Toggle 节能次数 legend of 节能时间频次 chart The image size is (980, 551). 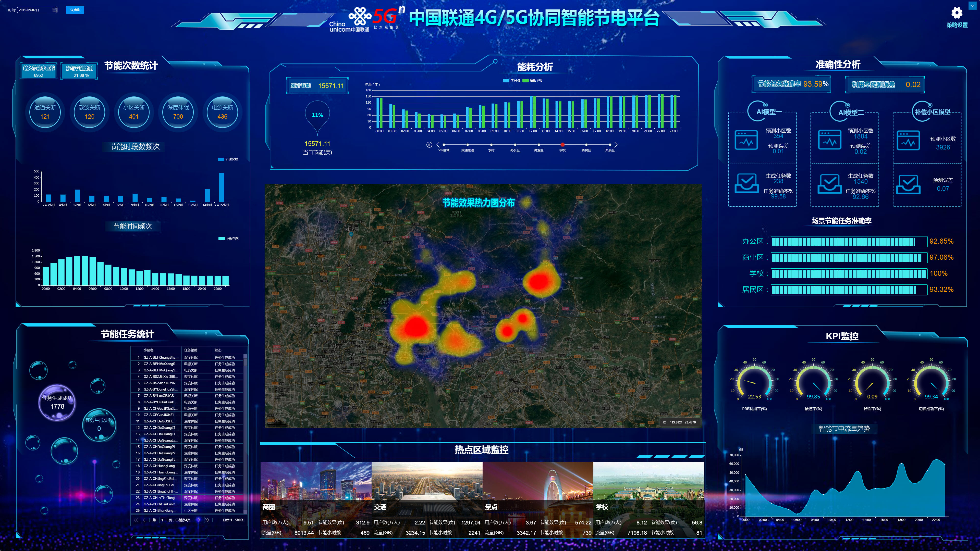(x=228, y=238)
